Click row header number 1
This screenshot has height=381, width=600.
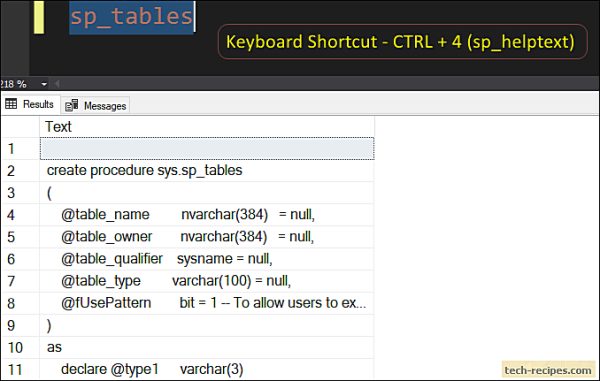20,148
